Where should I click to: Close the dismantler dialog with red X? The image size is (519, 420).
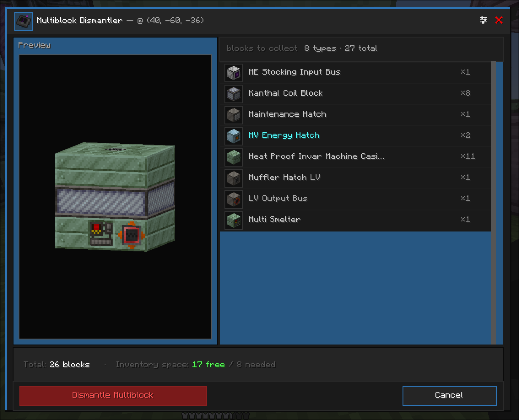coord(499,20)
